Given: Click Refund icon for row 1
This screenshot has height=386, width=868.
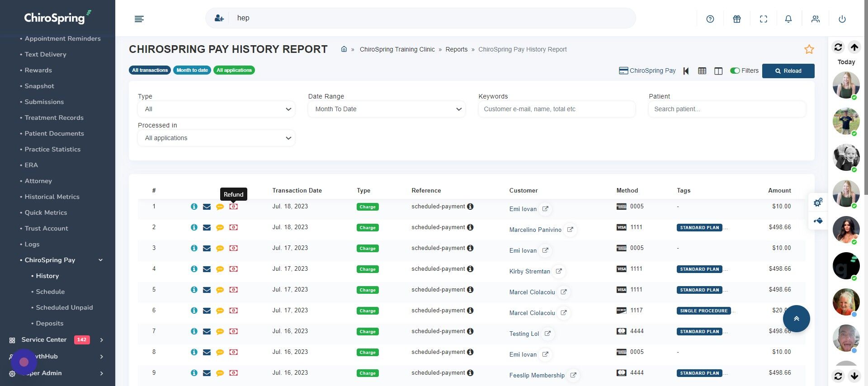Looking at the screenshot, I should point(233,207).
